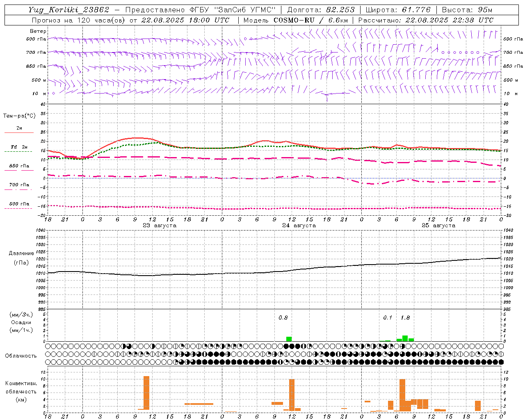Select the model name COSMO-RU / 6.6км

[311, 20]
